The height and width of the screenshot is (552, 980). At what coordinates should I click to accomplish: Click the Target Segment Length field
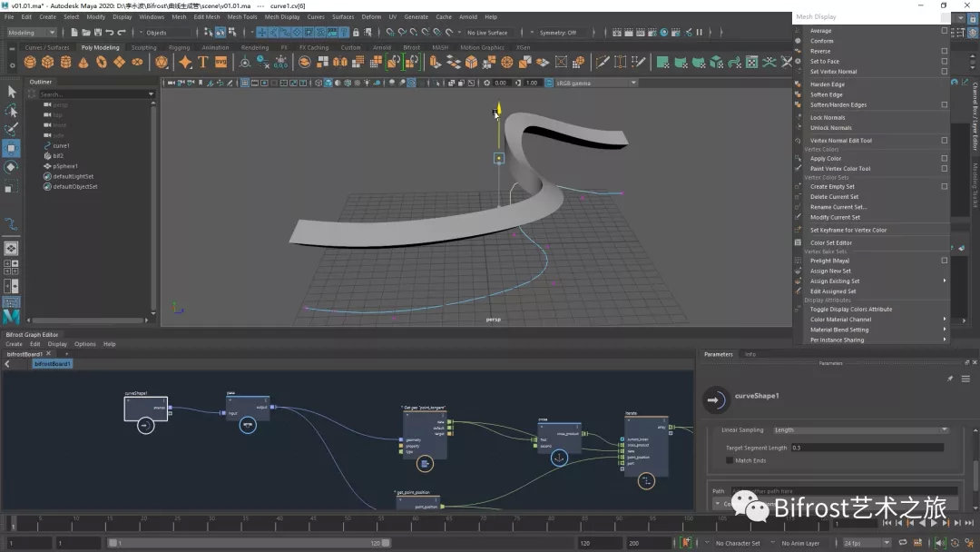click(x=866, y=448)
